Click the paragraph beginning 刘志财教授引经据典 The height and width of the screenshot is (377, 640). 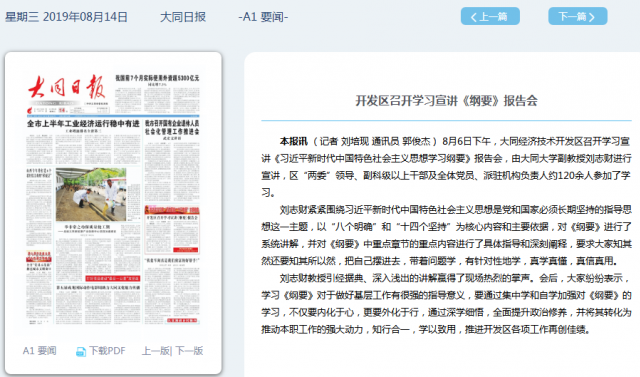pyautogui.click(x=447, y=304)
